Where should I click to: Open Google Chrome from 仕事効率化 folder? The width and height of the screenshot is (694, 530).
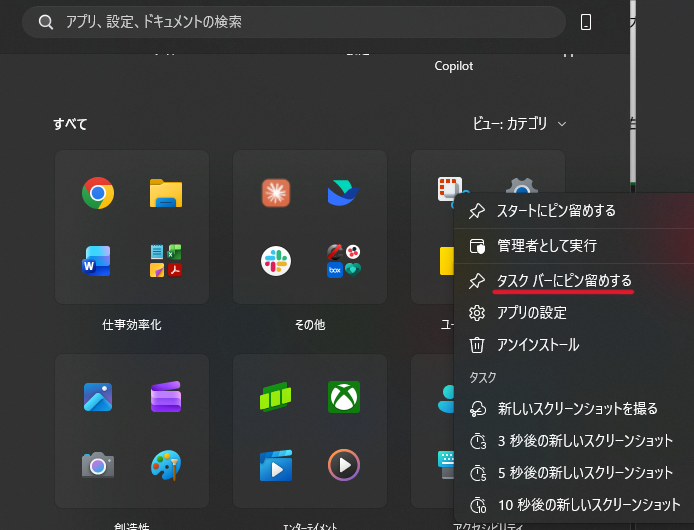(x=98, y=193)
